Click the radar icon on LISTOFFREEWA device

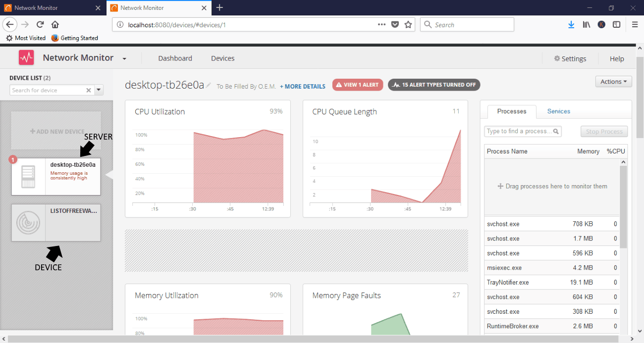(28, 223)
